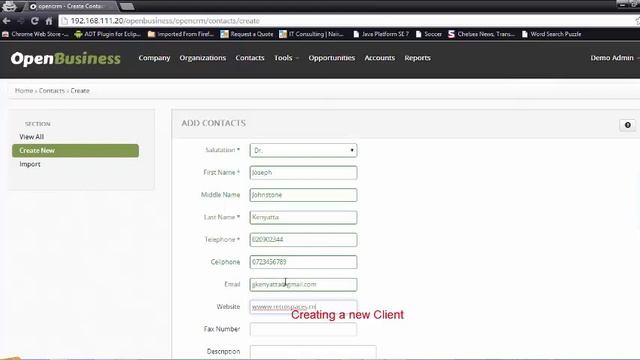
Task: Click the browser back arrow
Action: pyautogui.click(x=7, y=21)
